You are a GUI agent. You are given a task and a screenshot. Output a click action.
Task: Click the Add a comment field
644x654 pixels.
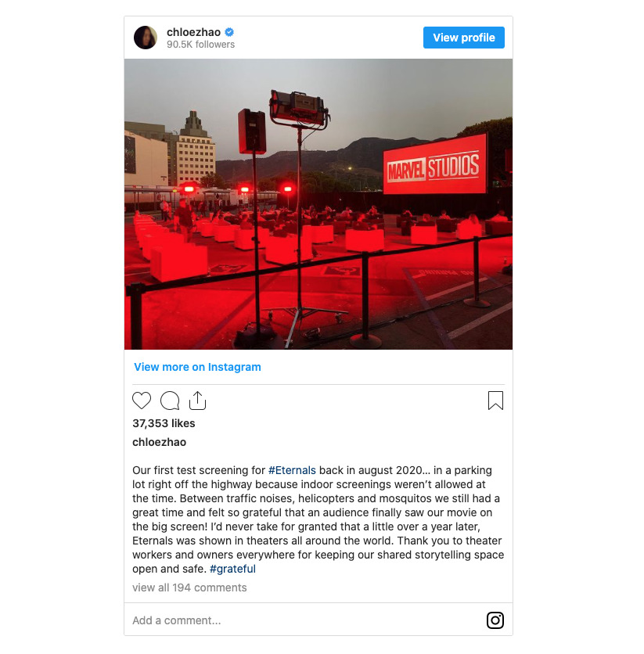tap(308, 620)
